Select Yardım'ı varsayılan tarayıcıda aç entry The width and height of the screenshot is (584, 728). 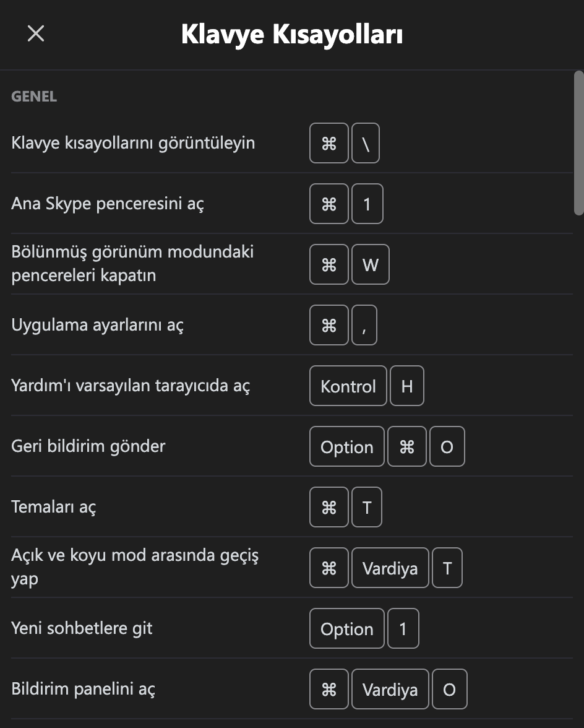pyautogui.click(x=131, y=386)
